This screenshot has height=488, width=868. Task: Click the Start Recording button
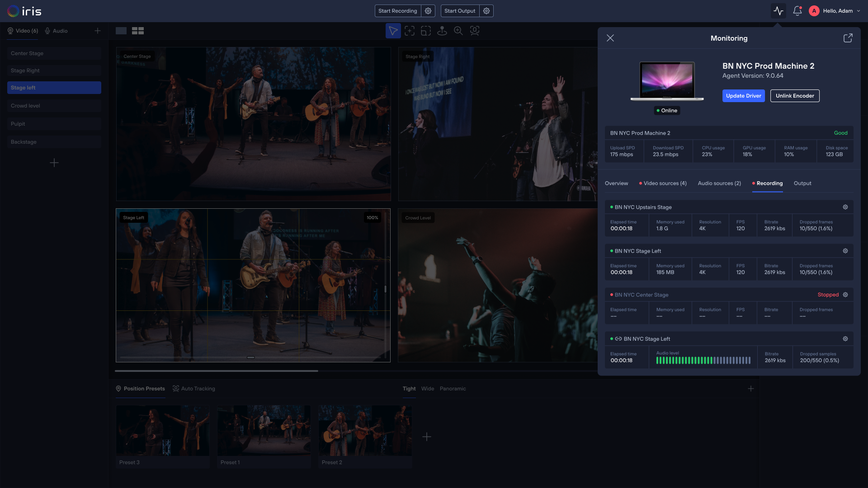398,11
